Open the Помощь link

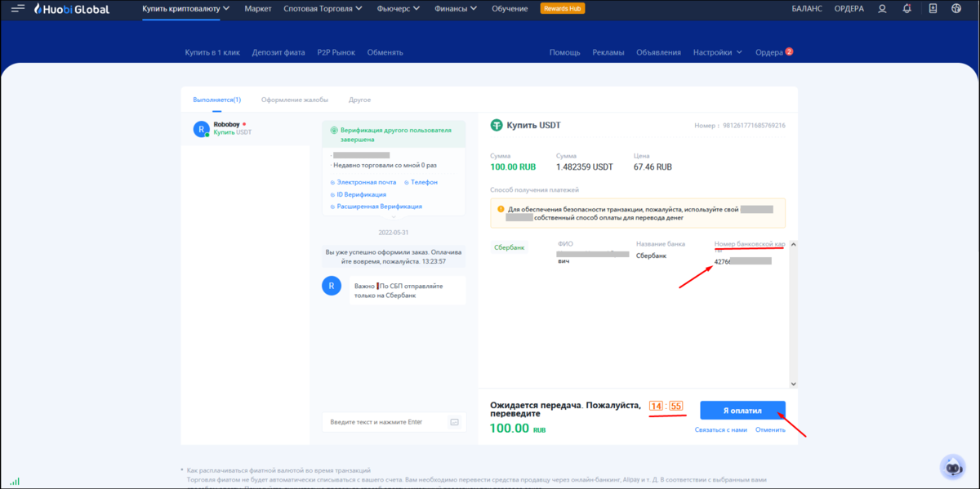tap(564, 52)
